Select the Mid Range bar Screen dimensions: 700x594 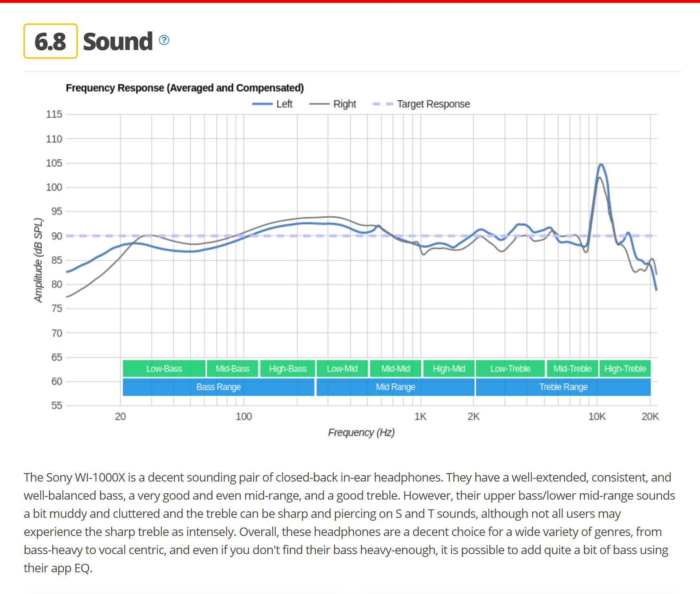point(396,387)
